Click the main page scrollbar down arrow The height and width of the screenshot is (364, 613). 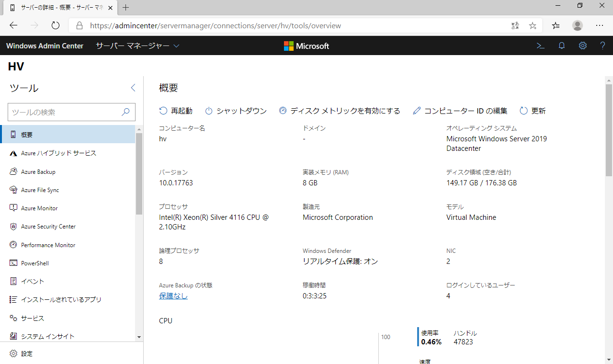[x=609, y=360]
